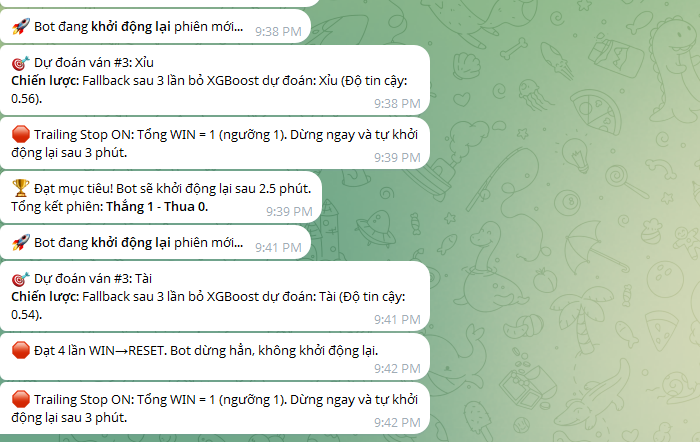This screenshot has width=700, height=442.
Task: Click the 9:42 PM timestamp on the RESET message
Action: [x=397, y=369]
